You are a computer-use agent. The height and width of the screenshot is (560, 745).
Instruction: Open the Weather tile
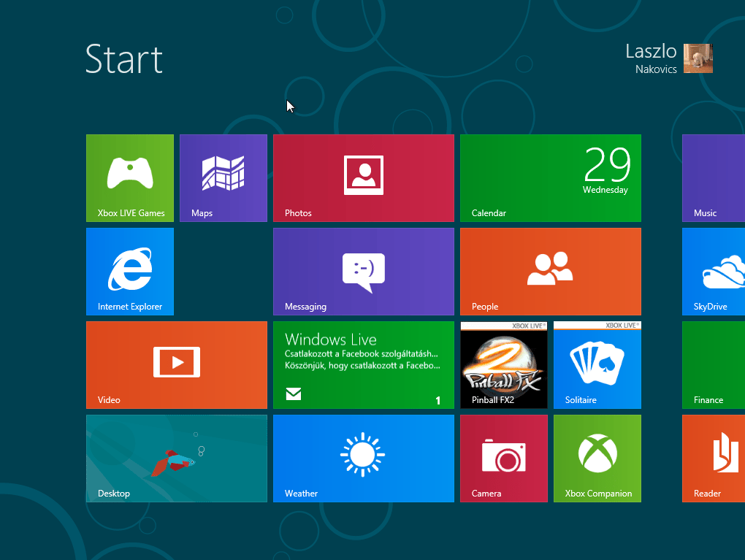coord(364,459)
